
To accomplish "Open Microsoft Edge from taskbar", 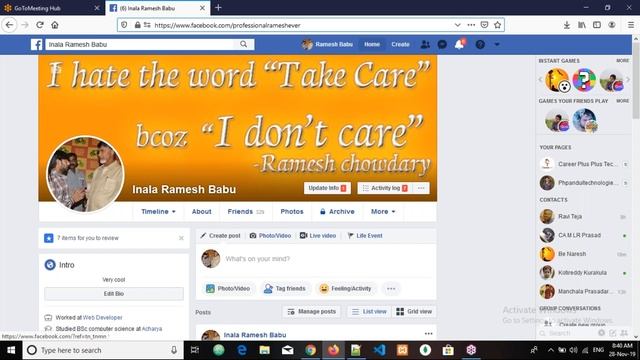I will pyautogui.click(x=242, y=350).
